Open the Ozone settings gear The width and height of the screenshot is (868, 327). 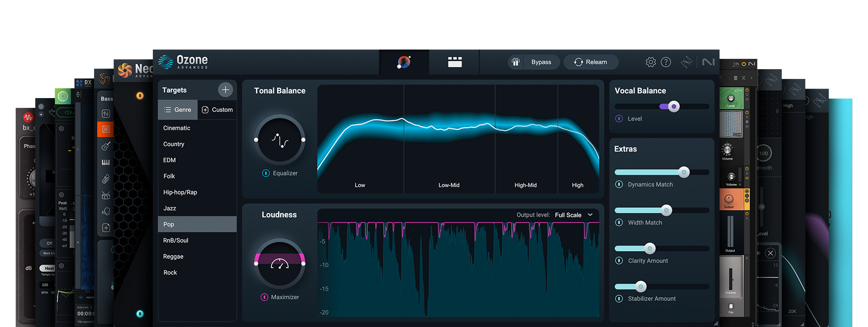(x=651, y=62)
